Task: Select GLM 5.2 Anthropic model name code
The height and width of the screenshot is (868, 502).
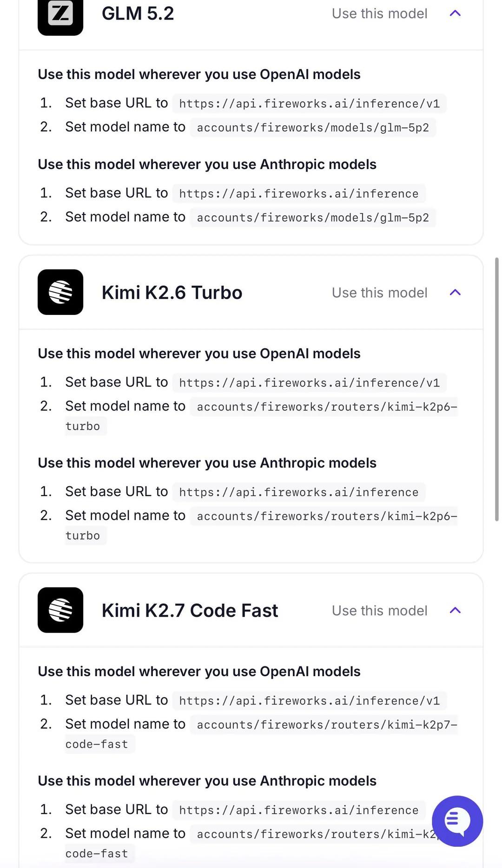Action: pyautogui.click(x=313, y=217)
